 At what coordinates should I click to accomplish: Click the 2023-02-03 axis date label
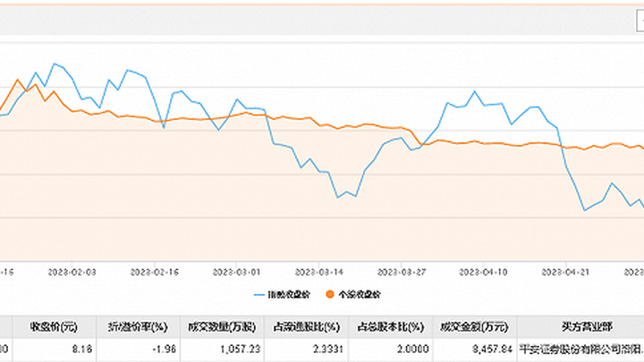(x=72, y=272)
